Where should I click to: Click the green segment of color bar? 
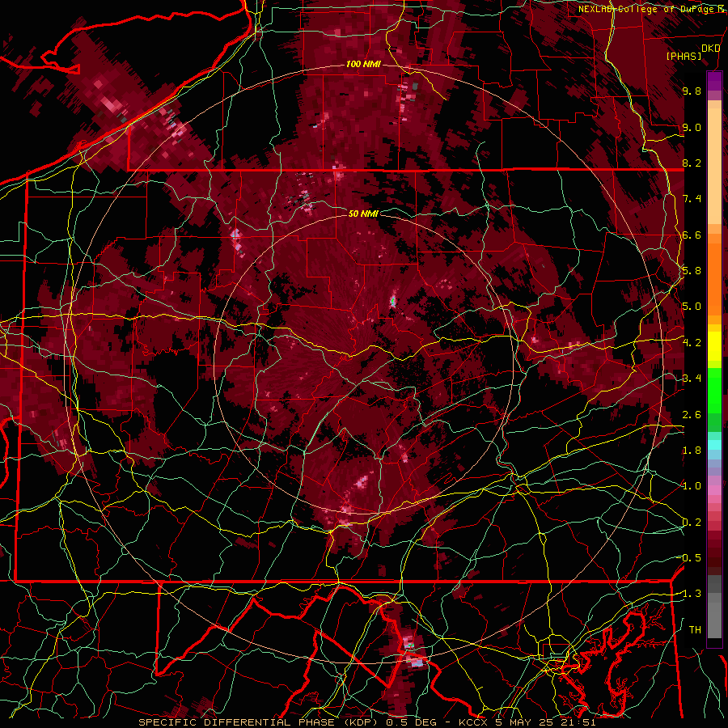point(714,390)
